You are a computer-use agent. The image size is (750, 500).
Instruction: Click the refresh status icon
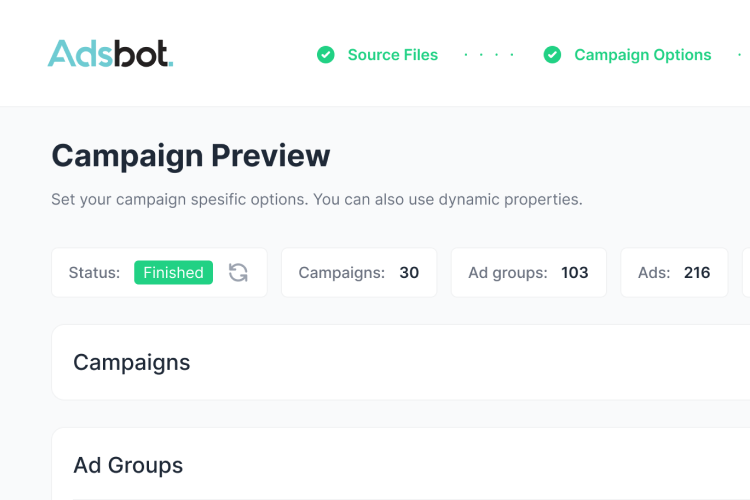238,273
